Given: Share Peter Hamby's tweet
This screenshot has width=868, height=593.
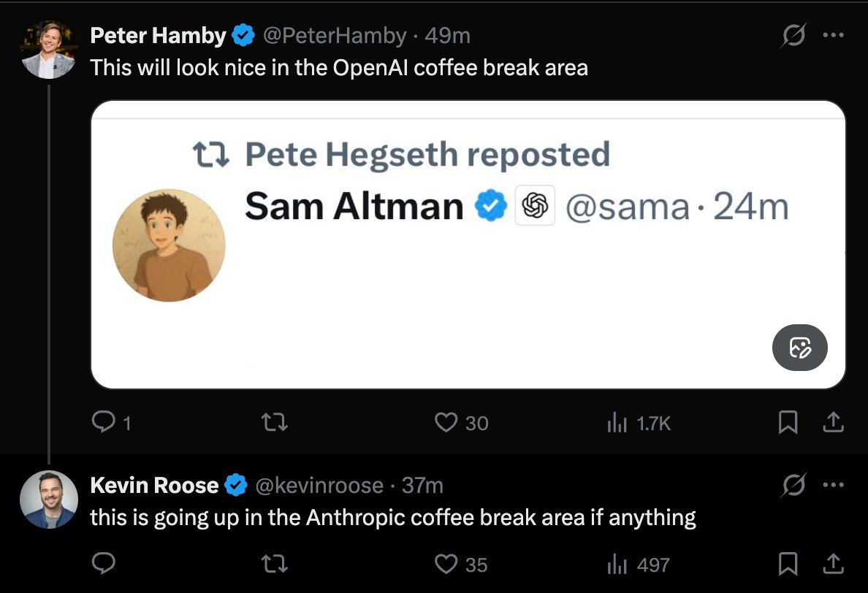Looking at the screenshot, I should [x=834, y=422].
